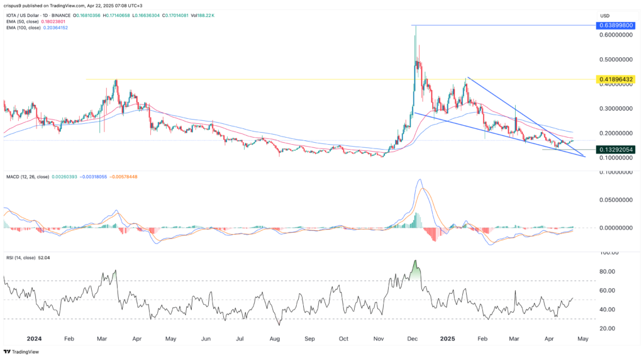This screenshot has height=358, width=644.
Task: Click the dark 0.13292054 price label
Action: coord(616,150)
